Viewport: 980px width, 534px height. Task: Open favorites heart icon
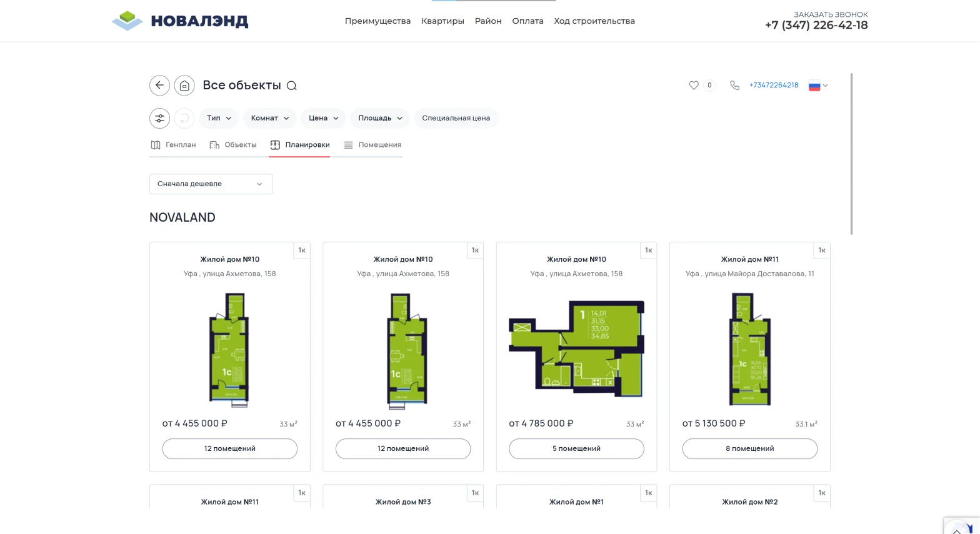click(x=694, y=85)
